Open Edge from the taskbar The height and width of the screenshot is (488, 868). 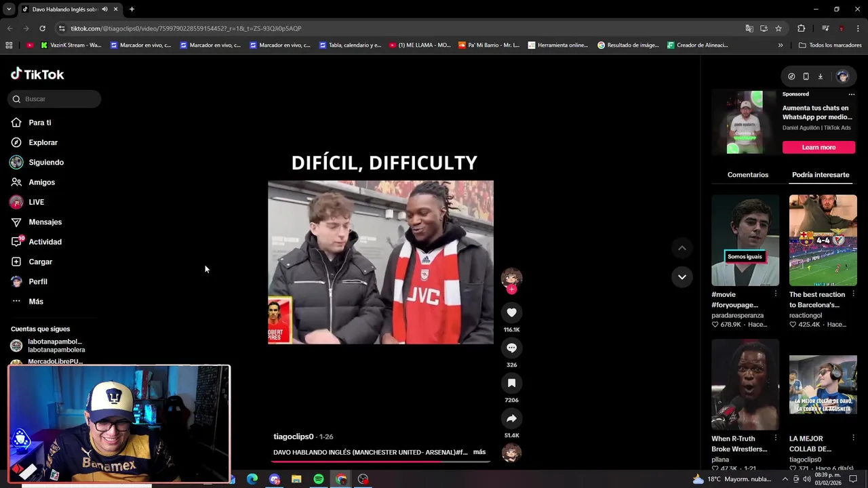(252, 479)
